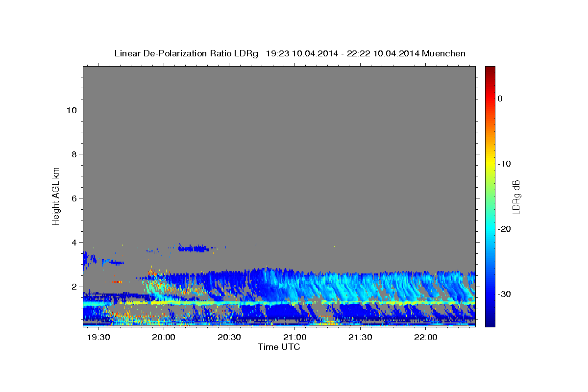Click the plot title 'Linear De-Polarization Ratio LDRg'

186,53
